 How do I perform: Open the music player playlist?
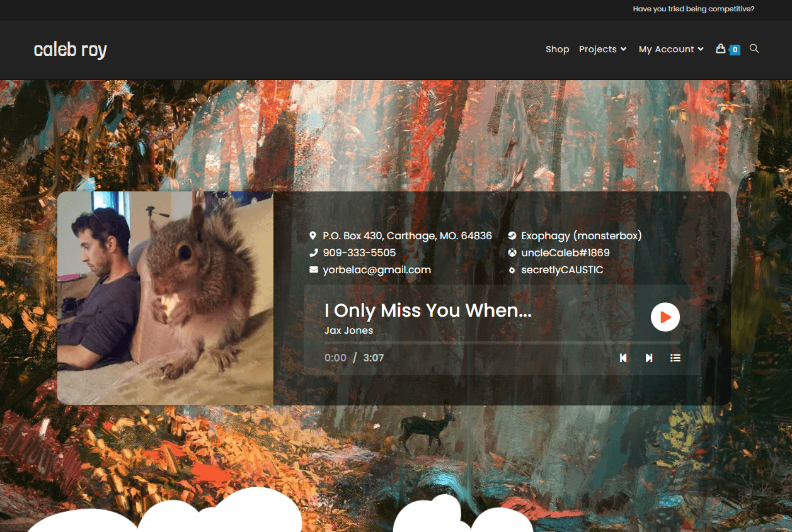click(675, 358)
